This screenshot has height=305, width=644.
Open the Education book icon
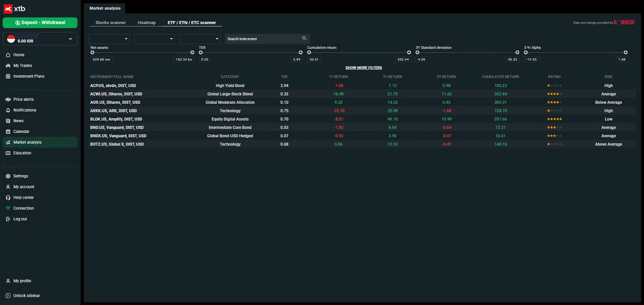(8, 153)
